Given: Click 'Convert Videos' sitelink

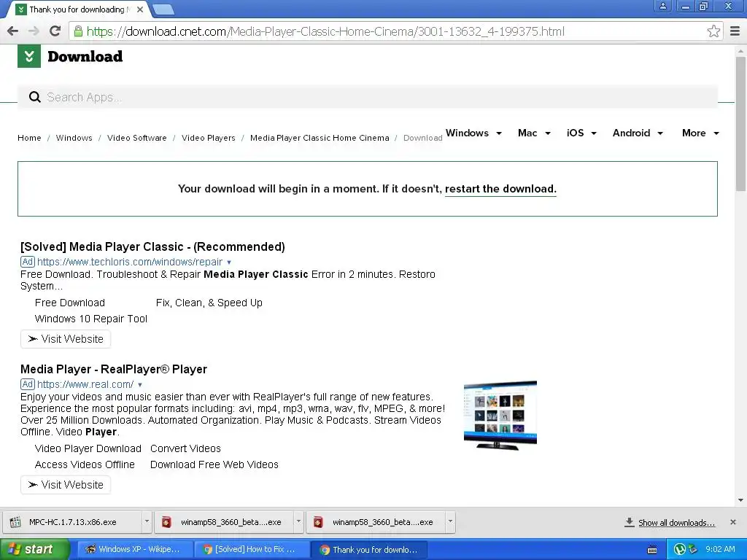Looking at the screenshot, I should click(x=185, y=448).
